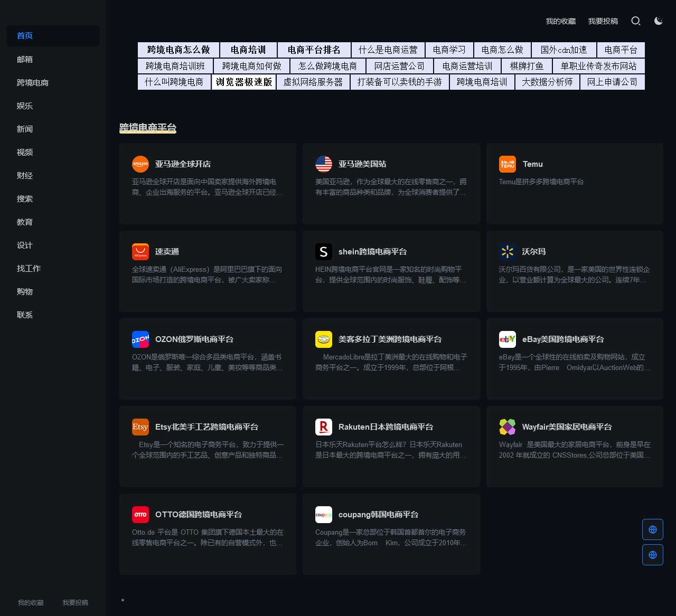Click the 跨境电商怎么做 tag
676x616 pixels.
click(179, 50)
